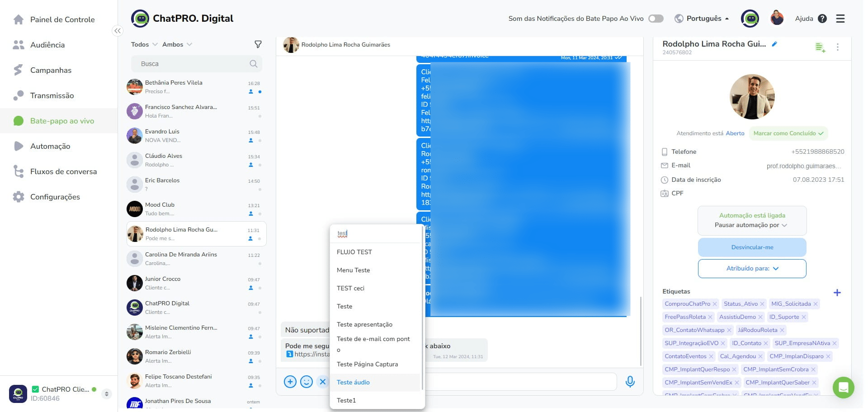Expand Pausar automação por dropdown
The height and width of the screenshot is (412, 868).
click(751, 225)
